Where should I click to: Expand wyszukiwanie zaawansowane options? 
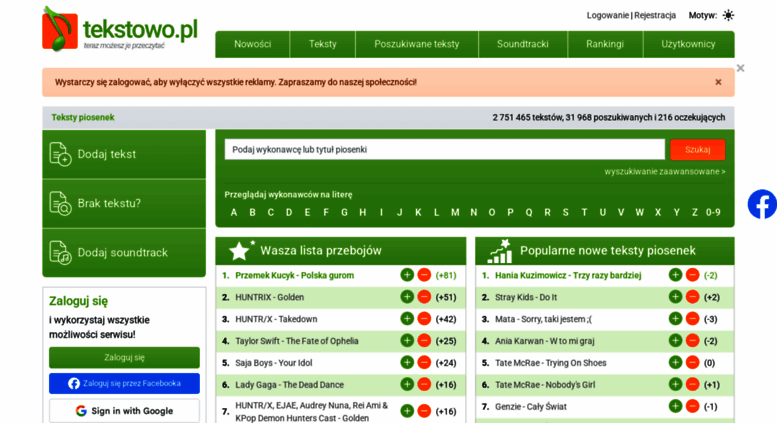[x=664, y=172]
